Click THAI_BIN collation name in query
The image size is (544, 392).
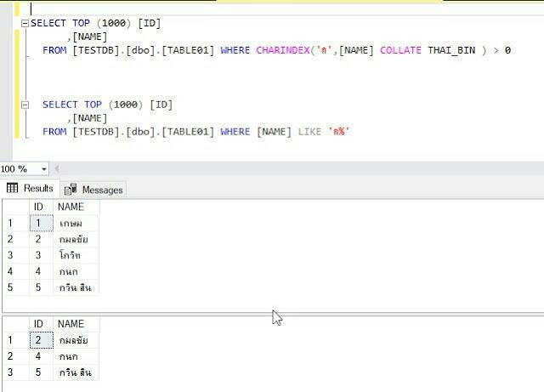click(451, 50)
